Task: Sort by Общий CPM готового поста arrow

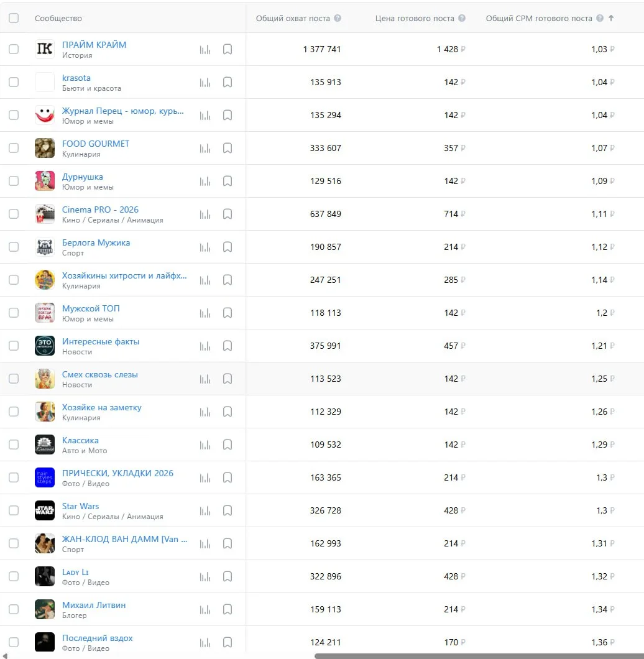Action: [x=611, y=18]
